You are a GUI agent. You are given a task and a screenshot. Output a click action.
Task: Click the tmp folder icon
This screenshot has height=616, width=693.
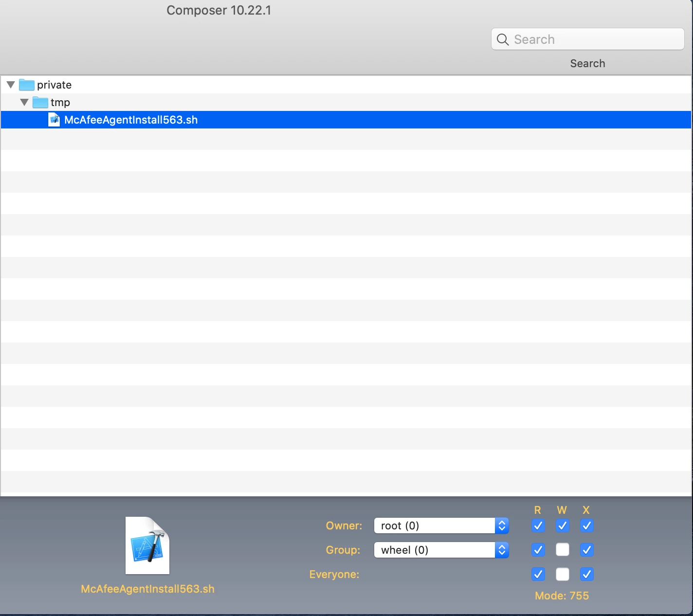40,103
